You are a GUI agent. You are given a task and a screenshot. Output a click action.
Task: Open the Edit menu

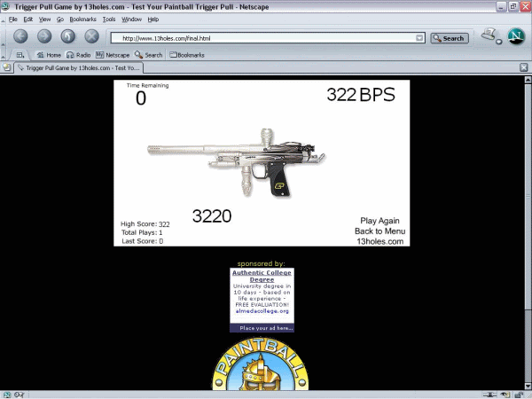tap(27, 20)
